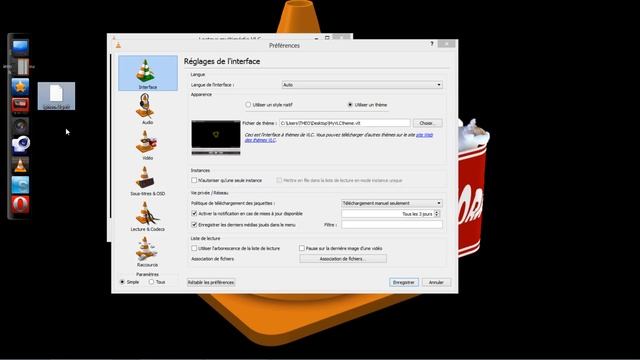This screenshot has width=640, height=360.
Task: Click 'Choisir...' theme file button
Action: (x=427, y=123)
